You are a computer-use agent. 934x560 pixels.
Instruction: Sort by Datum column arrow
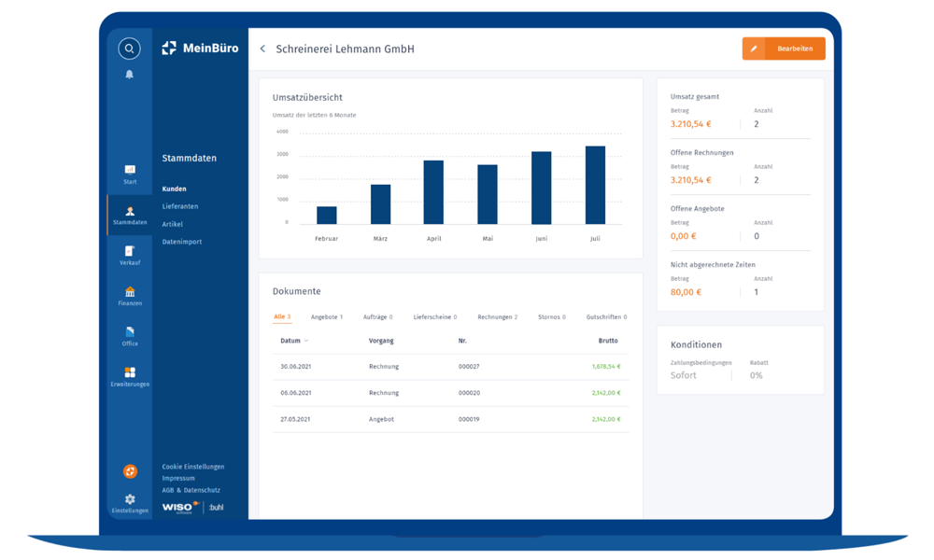(x=306, y=341)
